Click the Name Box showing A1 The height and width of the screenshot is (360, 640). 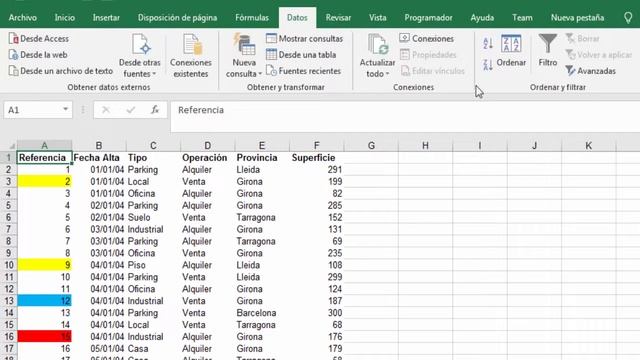point(33,110)
